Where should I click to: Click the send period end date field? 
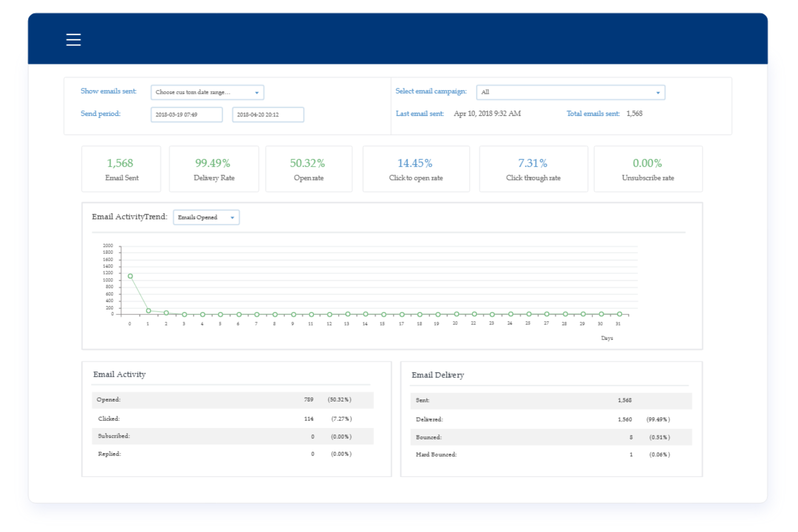tap(267, 114)
